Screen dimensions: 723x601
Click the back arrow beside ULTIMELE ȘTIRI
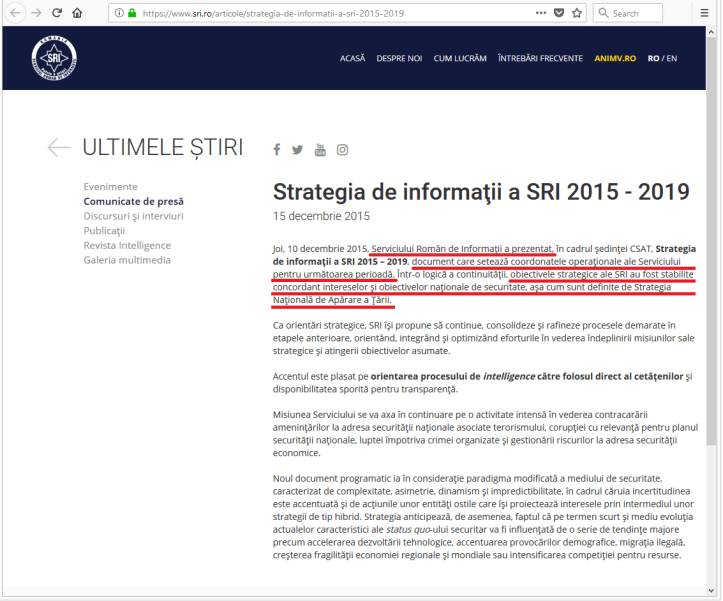[x=59, y=148]
